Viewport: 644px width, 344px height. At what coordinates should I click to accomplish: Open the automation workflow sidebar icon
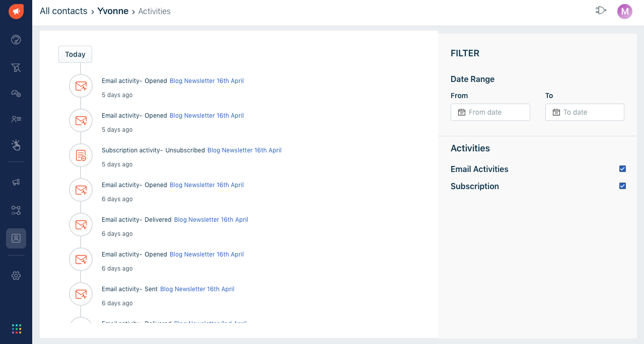click(16, 210)
